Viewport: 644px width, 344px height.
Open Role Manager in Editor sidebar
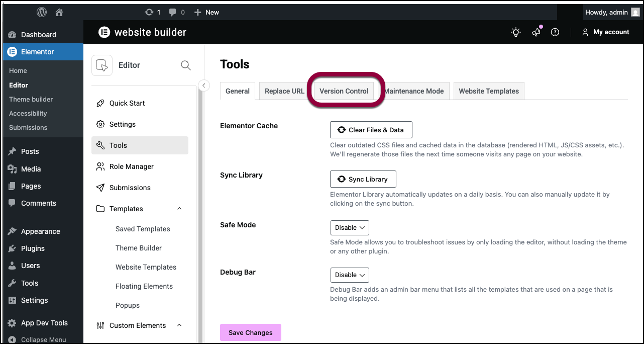140,166
